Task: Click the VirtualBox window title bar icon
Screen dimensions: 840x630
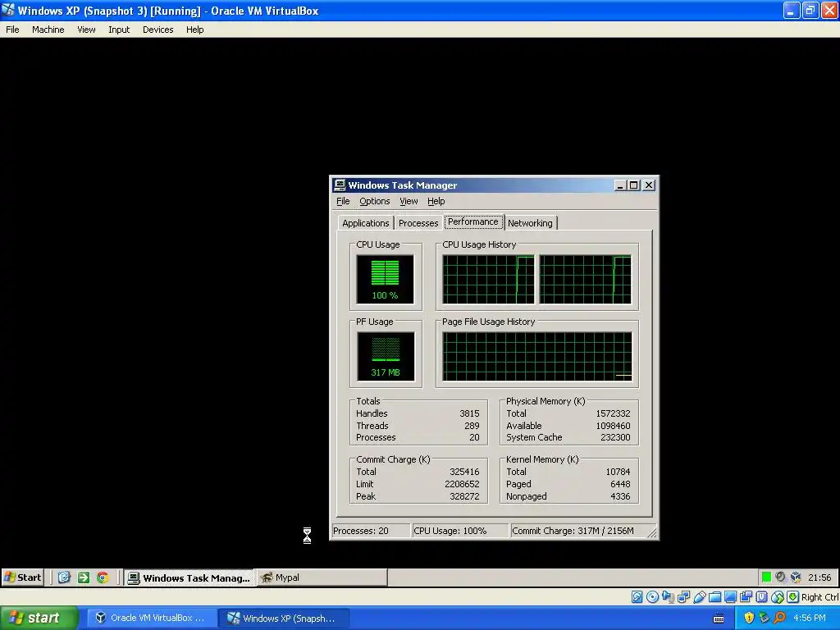Action: 8,10
